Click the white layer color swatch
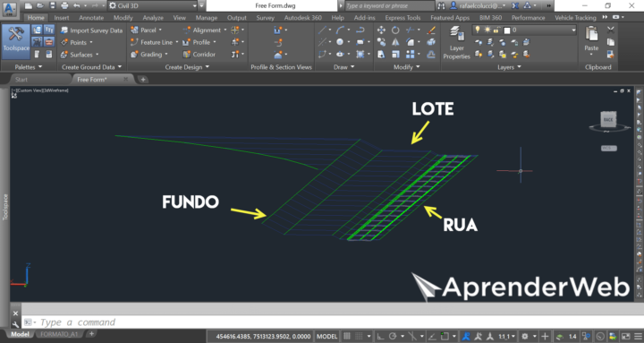The height and width of the screenshot is (343, 644). (x=507, y=30)
